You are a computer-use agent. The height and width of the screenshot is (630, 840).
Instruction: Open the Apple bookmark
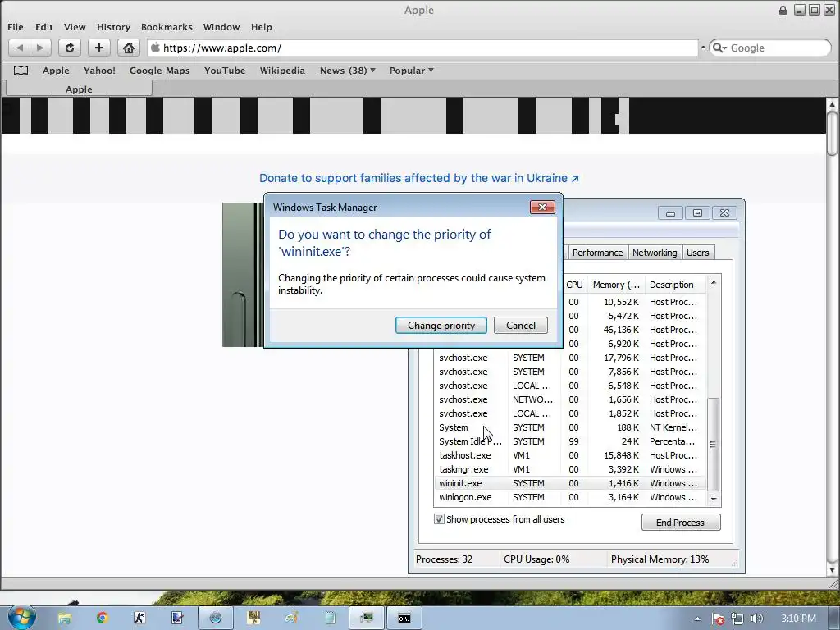click(56, 71)
